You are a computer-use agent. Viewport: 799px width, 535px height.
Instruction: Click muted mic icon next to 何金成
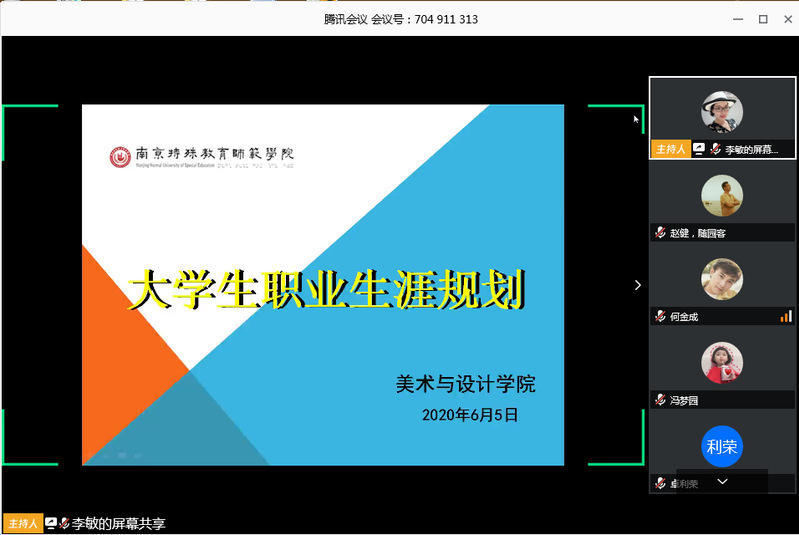(x=660, y=317)
